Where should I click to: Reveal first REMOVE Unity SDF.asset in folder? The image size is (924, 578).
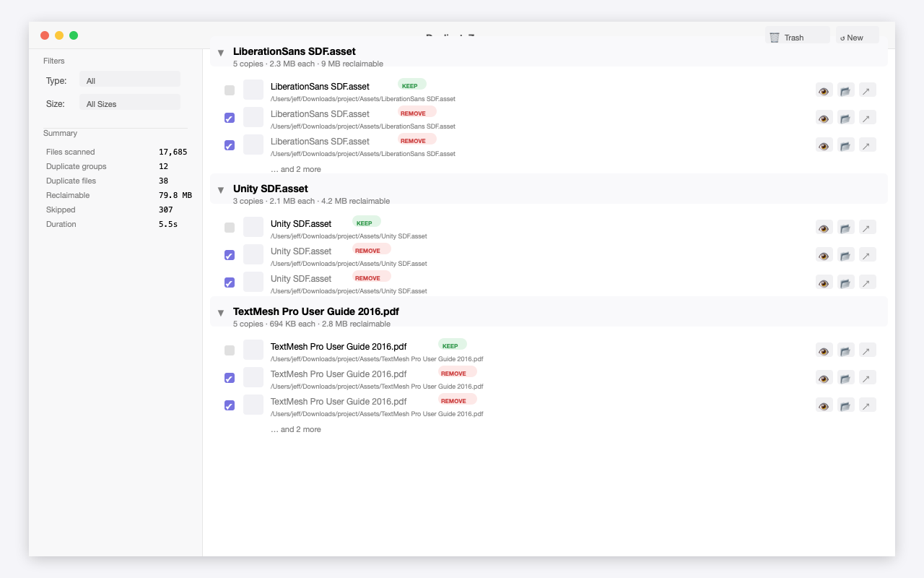(846, 255)
